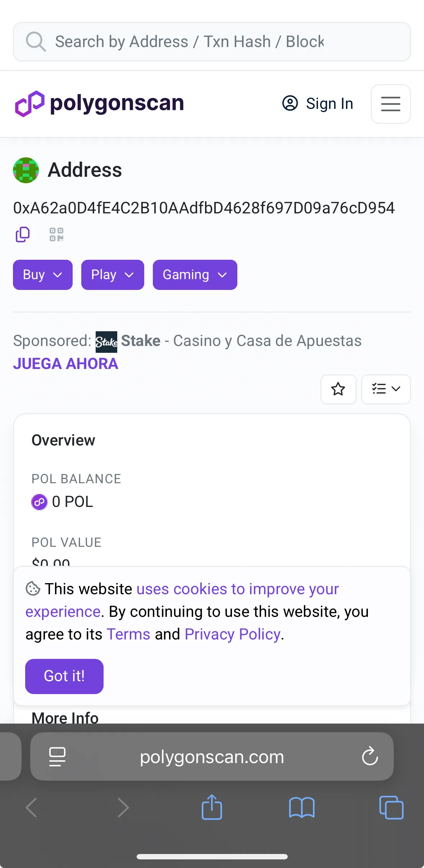Expand the Buy dropdown
The width and height of the screenshot is (424, 868).
tap(43, 275)
